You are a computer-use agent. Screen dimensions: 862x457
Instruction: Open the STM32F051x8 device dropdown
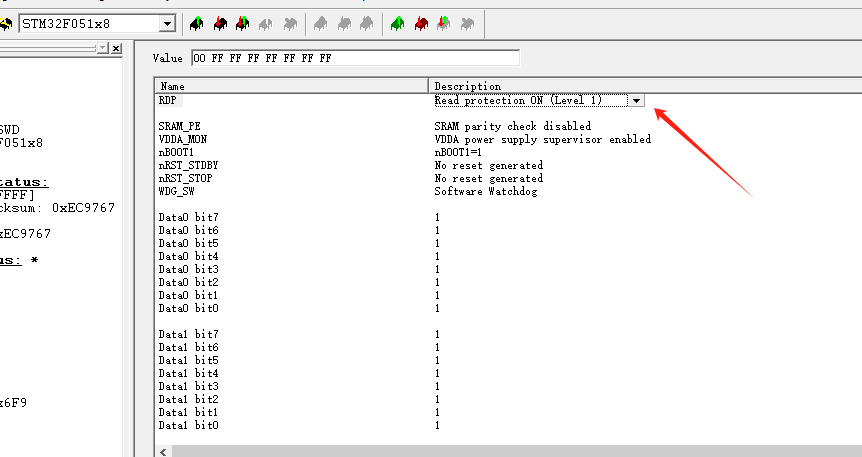(166, 22)
